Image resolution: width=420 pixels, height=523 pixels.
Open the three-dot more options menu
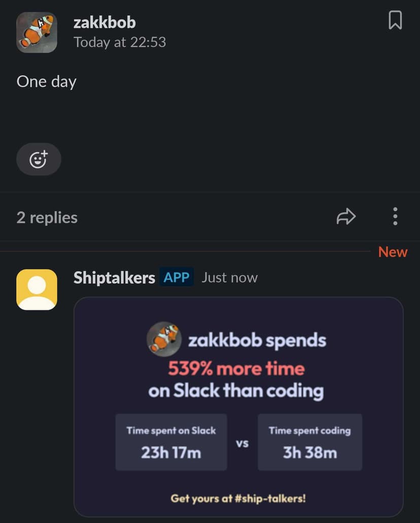(395, 217)
